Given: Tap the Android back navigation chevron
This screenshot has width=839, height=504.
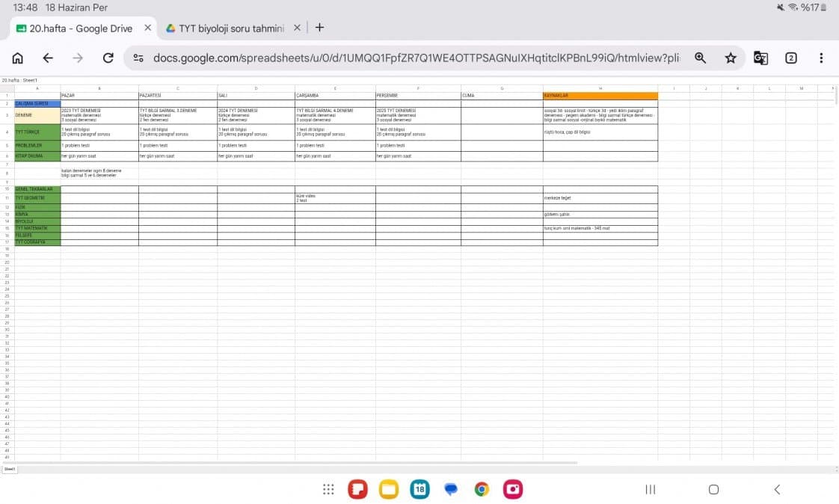Looking at the screenshot, I should point(777,489).
